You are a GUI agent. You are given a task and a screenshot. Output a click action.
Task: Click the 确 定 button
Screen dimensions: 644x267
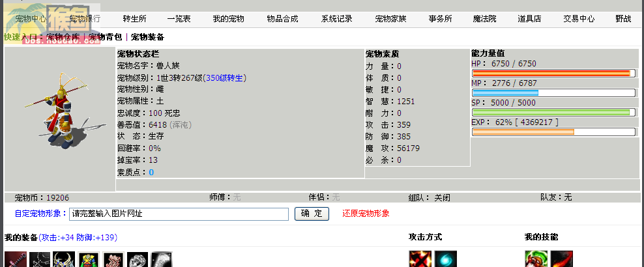coord(312,214)
